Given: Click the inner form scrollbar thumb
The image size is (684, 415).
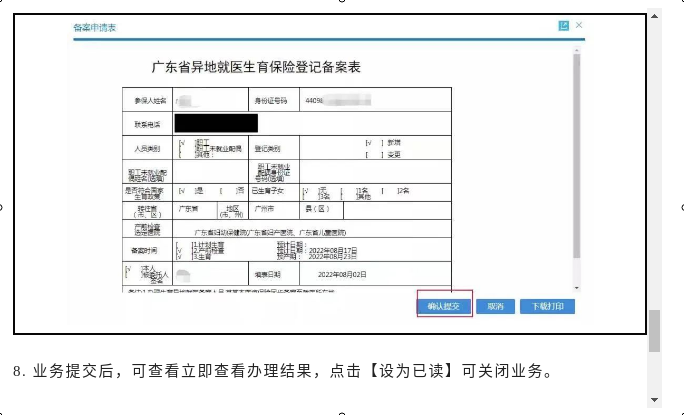Looking at the screenshot, I should [577, 156].
